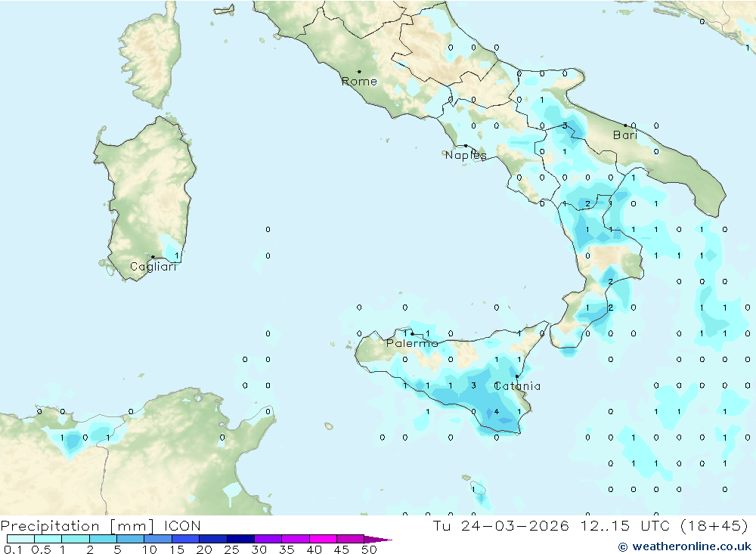Click the value 1 beside Cagliari in Sardinia
The image size is (756, 554).
177,255
